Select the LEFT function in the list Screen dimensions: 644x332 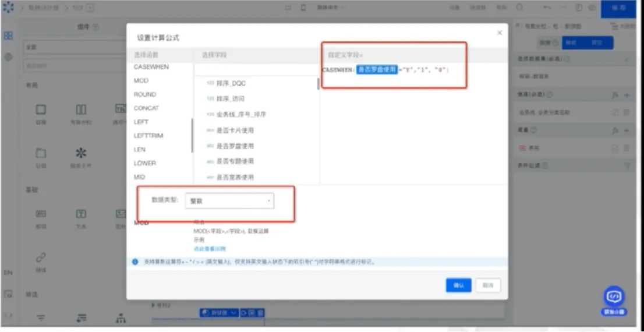[141, 122]
